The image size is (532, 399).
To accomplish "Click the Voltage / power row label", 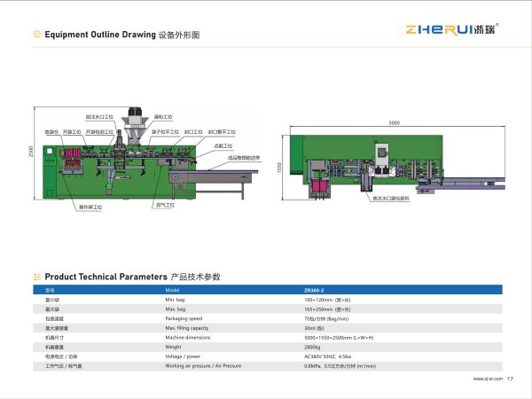I will (183, 356).
